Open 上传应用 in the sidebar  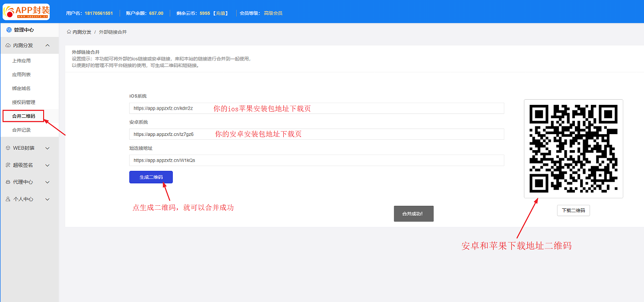tap(22, 61)
